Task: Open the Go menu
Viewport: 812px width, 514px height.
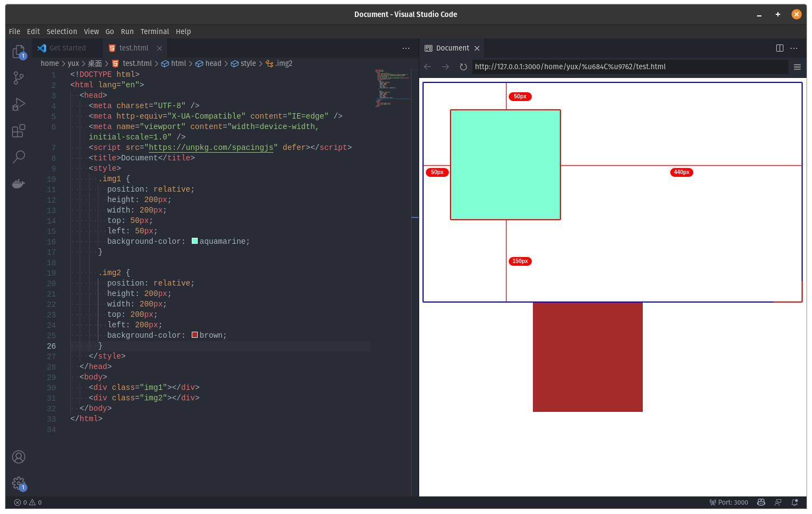Action: click(110, 32)
